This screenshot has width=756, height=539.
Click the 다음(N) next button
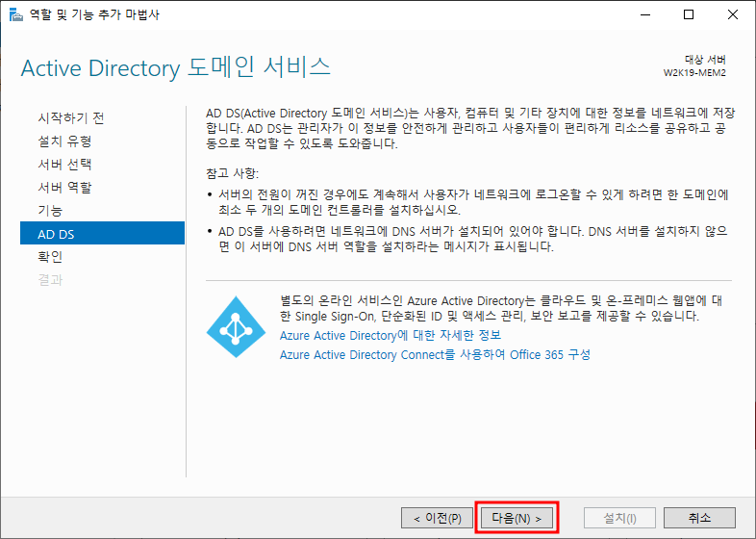pyautogui.click(x=517, y=518)
